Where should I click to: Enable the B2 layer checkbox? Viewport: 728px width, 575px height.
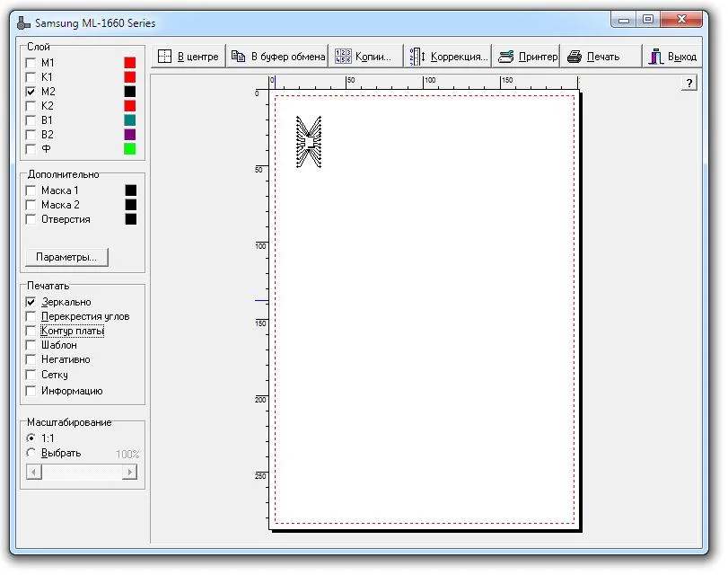pyautogui.click(x=31, y=135)
